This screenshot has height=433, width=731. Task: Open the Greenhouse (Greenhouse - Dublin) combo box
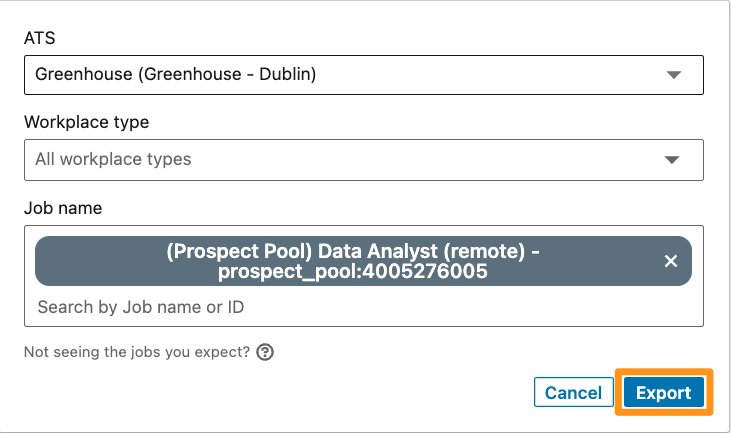pos(364,75)
